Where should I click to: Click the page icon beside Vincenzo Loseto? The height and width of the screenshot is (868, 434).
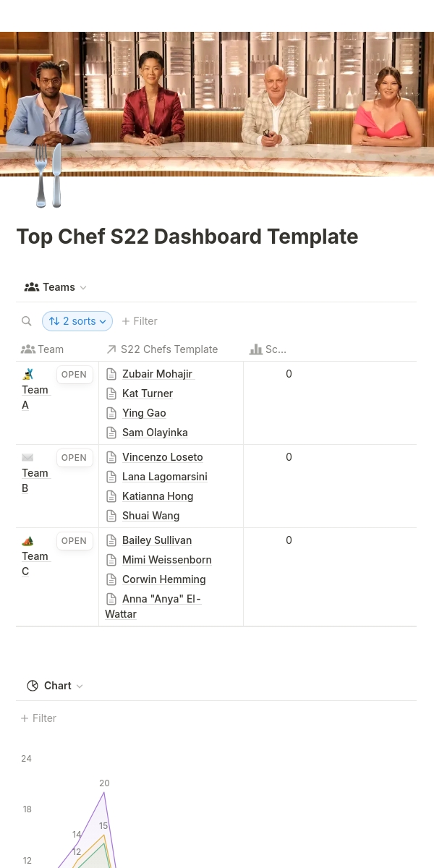click(111, 457)
